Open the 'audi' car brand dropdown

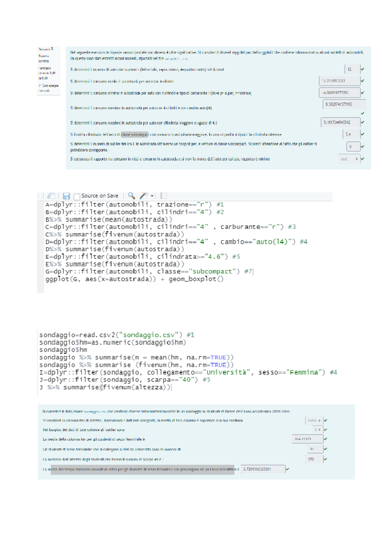pyautogui.click(x=349, y=159)
